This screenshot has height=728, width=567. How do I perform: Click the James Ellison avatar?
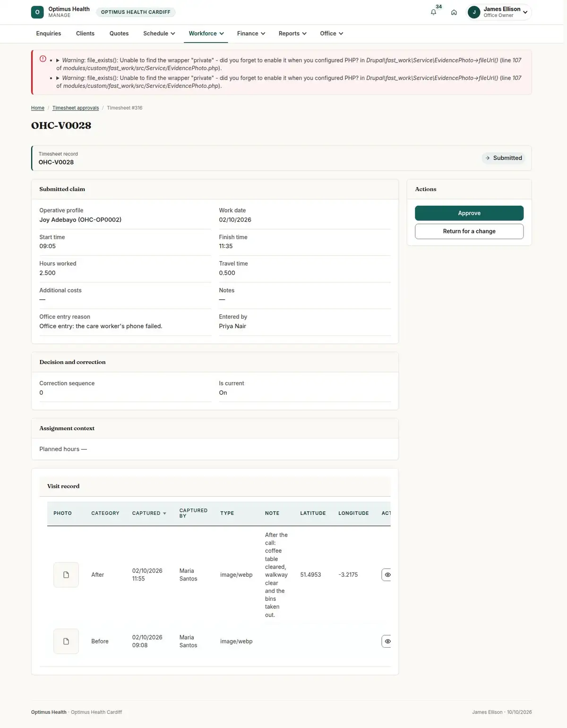click(x=474, y=12)
